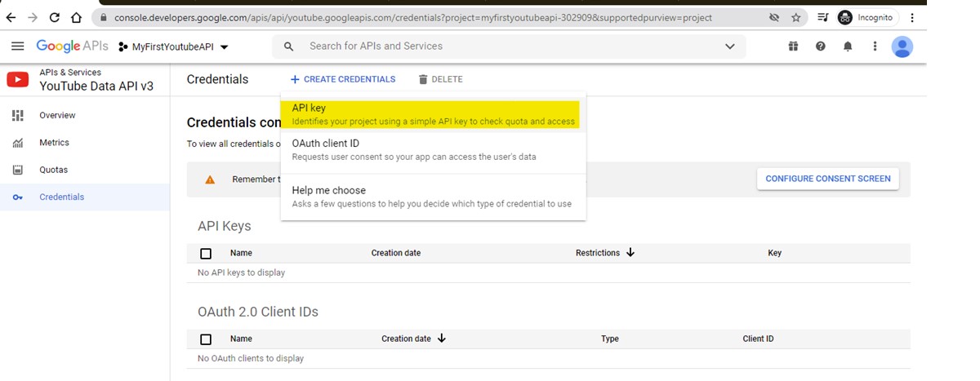The height and width of the screenshot is (381, 980).
Task: Click Configure Consent Screen button
Action: click(x=827, y=179)
